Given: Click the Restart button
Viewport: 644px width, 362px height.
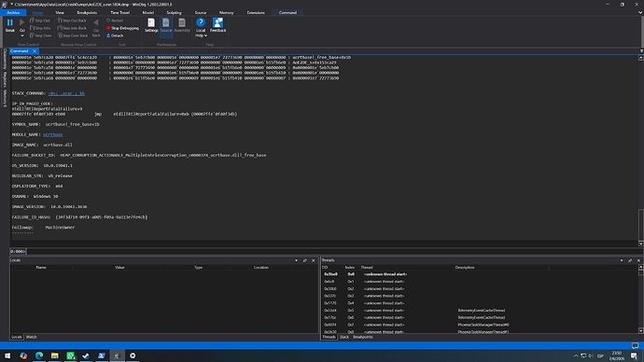Looking at the screenshot, I should [115, 21].
